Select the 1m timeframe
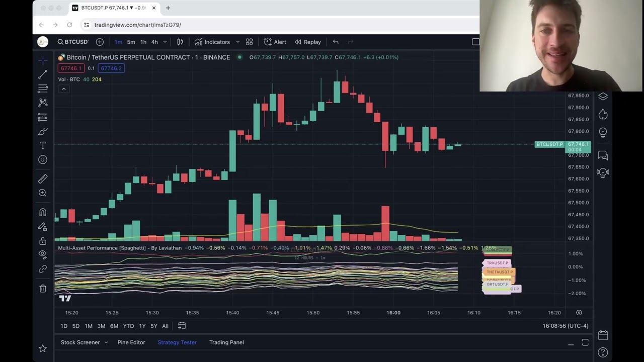The width and height of the screenshot is (644, 362). 118,42
